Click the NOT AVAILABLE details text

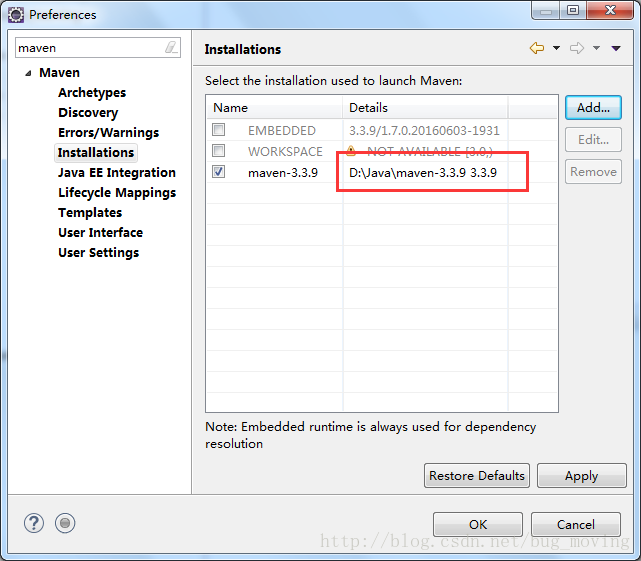pyautogui.click(x=429, y=151)
